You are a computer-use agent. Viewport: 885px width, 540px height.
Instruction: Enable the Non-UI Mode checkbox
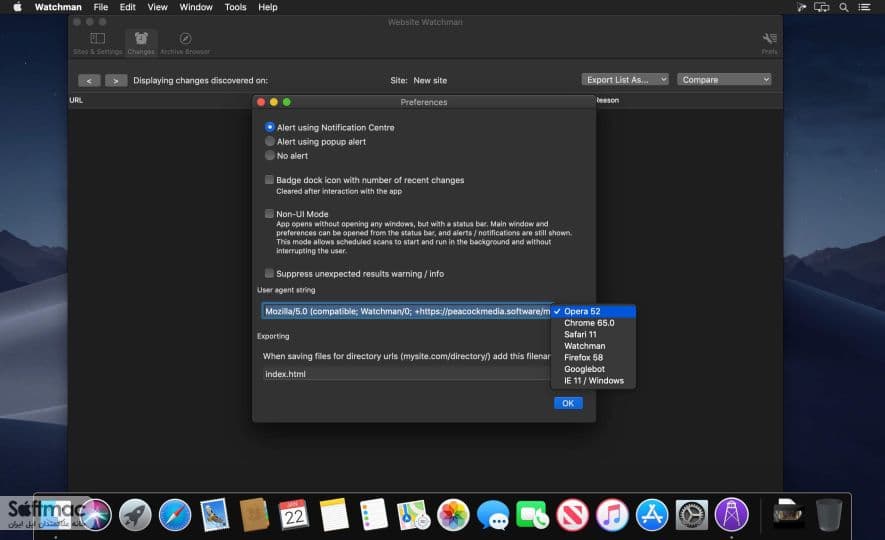tap(269, 213)
